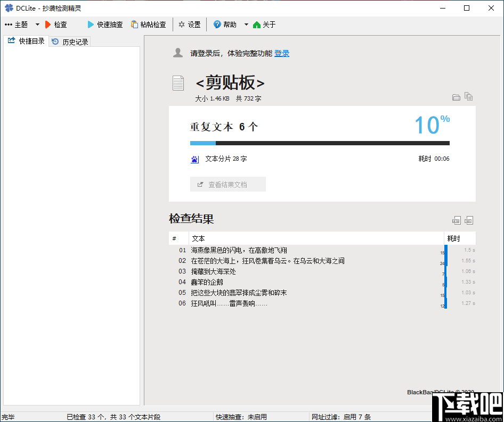Screen dimensions: 504x422
Task: Open the 帮助 dropdown arrow
Action: (x=246, y=24)
